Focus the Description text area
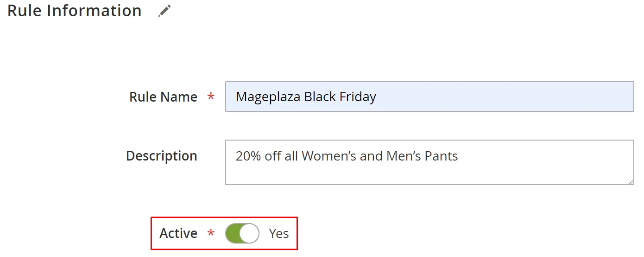The width and height of the screenshot is (644, 257). click(x=429, y=162)
